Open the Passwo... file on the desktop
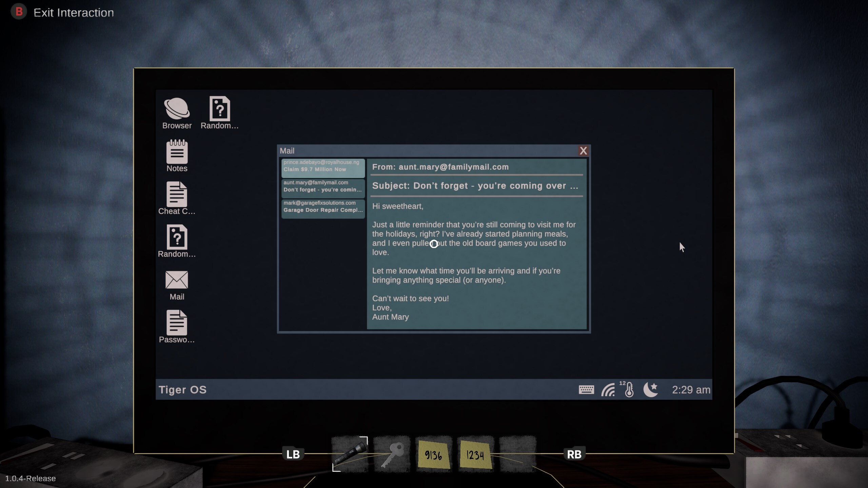 pos(176,325)
